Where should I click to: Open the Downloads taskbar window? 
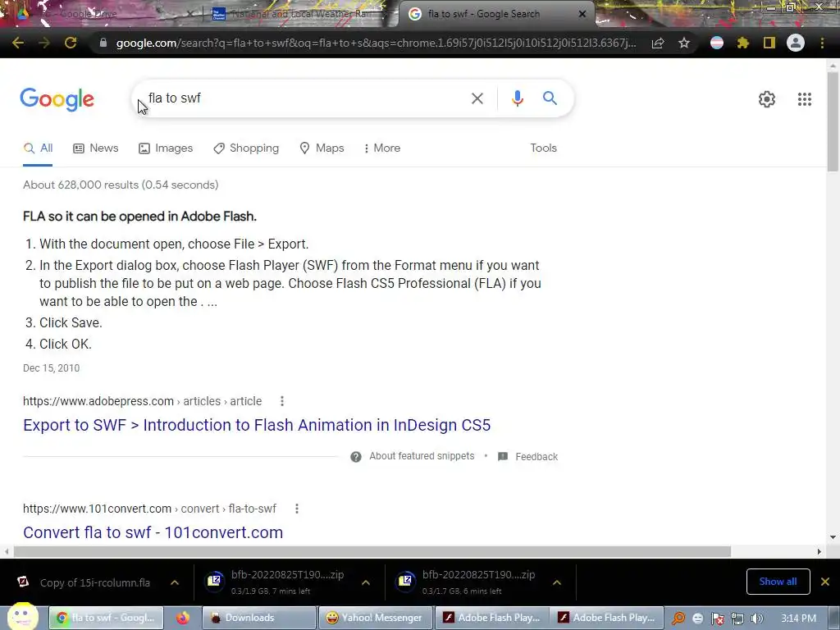pyautogui.click(x=259, y=619)
